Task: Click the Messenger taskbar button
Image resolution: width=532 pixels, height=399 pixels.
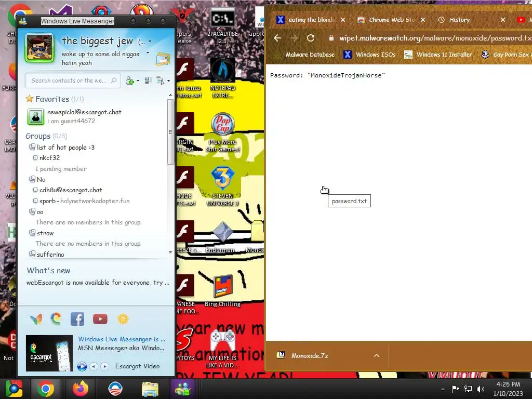Action: [183, 389]
